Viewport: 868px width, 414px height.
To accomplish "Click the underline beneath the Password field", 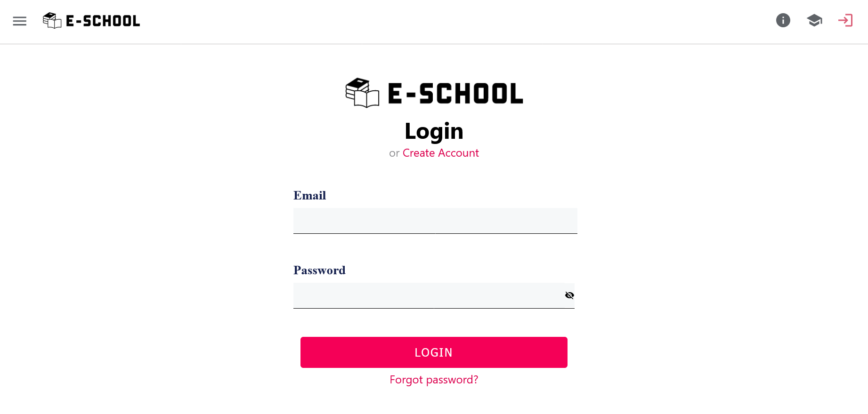I will tap(434, 308).
